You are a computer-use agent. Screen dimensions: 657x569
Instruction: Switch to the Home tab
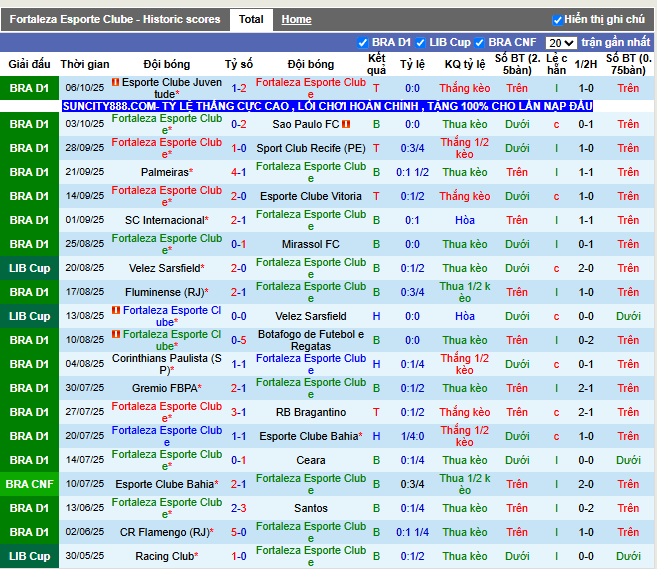coord(296,19)
